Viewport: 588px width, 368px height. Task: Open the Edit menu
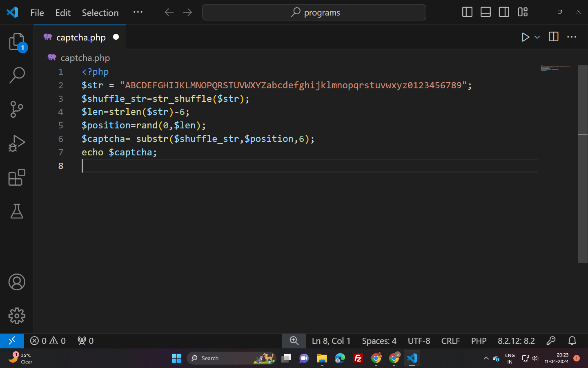[63, 13]
